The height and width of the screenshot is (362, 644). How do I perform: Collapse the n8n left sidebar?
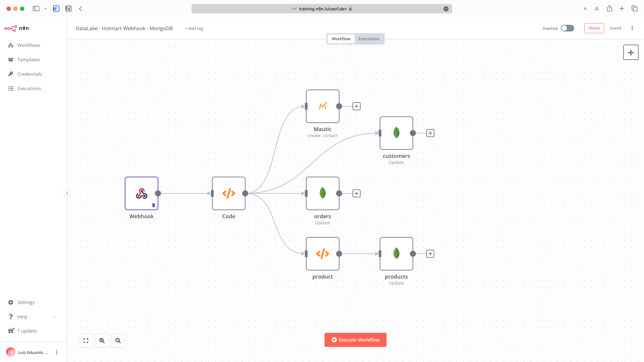click(x=67, y=193)
